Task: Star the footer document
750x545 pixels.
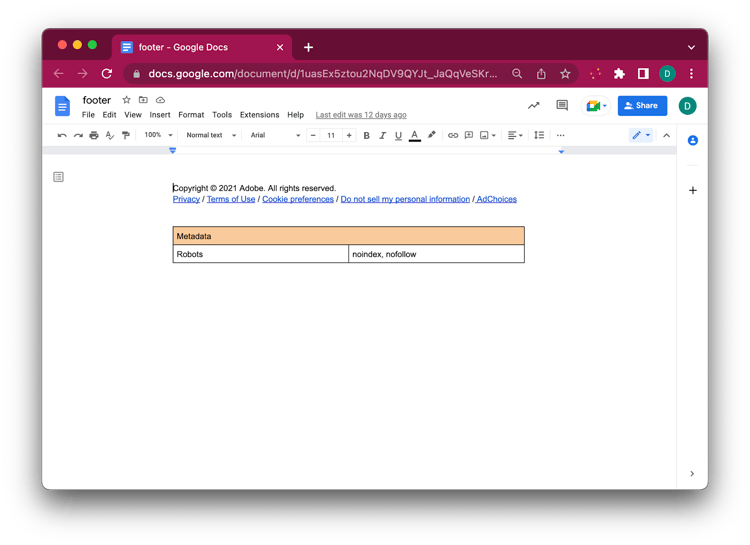Action: click(126, 100)
